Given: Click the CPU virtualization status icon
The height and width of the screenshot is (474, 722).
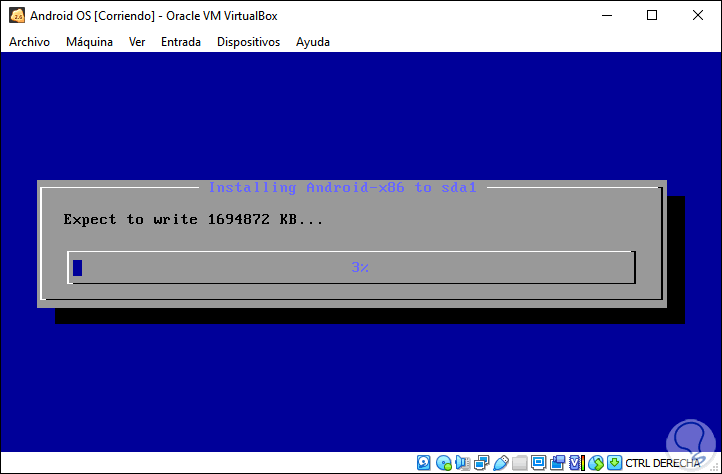Looking at the screenshot, I should (x=577, y=462).
